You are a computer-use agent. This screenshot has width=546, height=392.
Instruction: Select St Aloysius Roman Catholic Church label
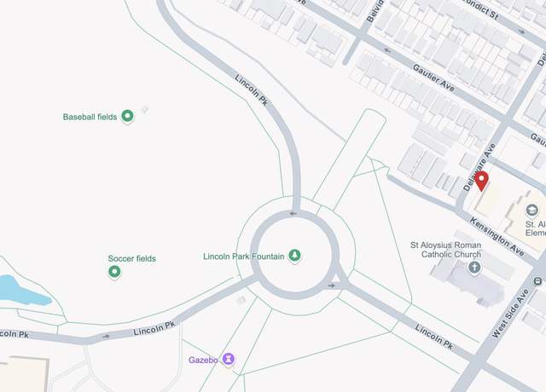click(x=446, y=250)
